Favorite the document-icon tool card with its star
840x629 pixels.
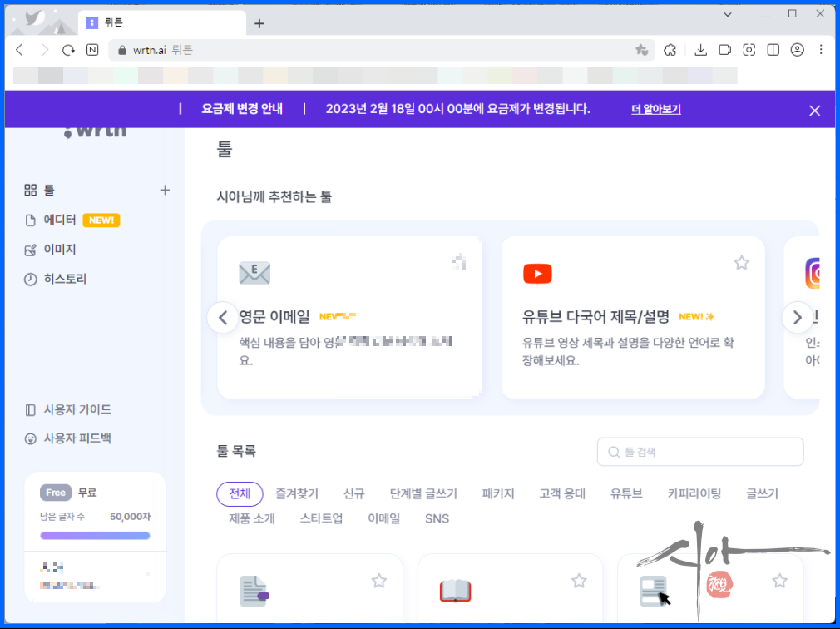[379, 581]
